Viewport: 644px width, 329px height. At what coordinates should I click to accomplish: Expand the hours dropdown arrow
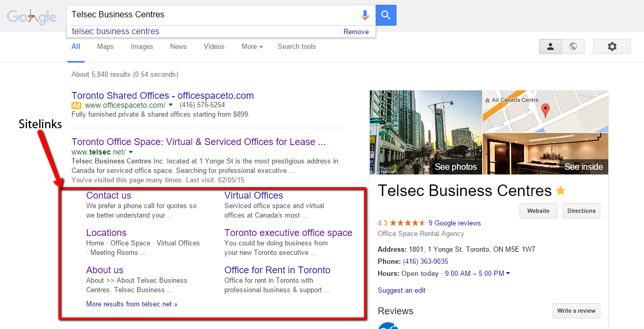pyautogui.click(x=508, y=273)
